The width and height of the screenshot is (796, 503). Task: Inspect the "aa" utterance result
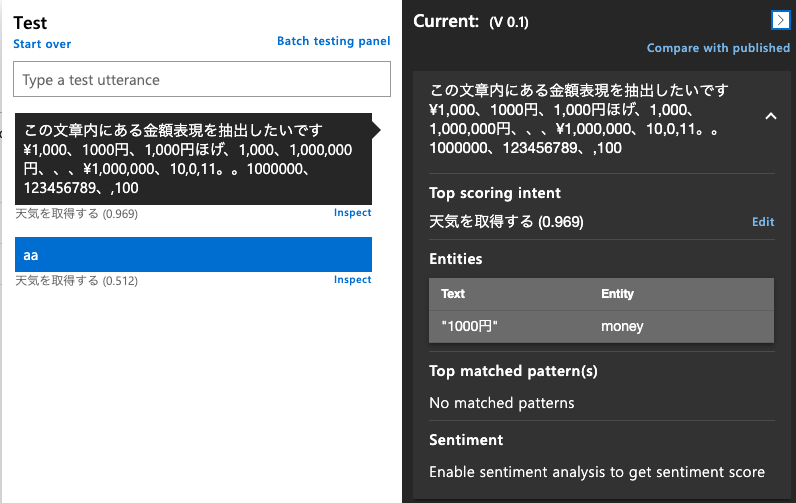(x=352, y=280)
